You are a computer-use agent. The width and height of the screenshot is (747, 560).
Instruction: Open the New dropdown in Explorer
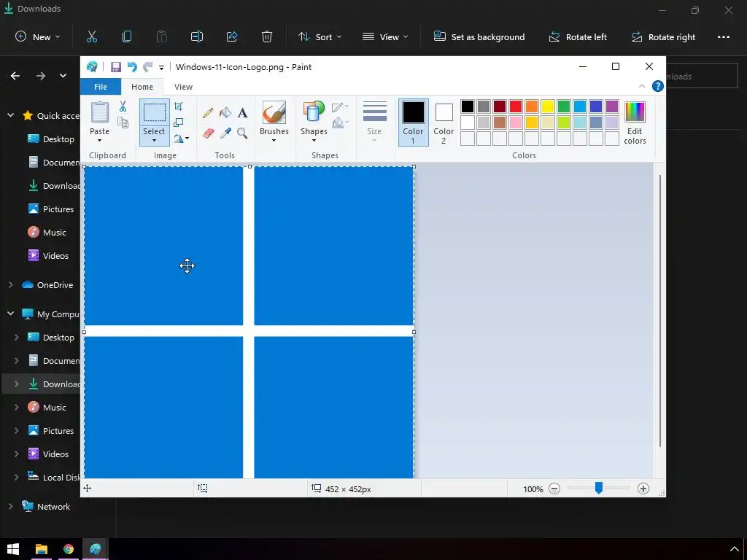pos(38,36)
